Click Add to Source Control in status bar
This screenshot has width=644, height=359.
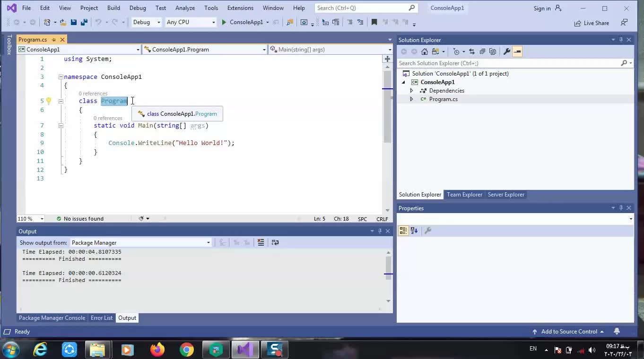[569, 331]
